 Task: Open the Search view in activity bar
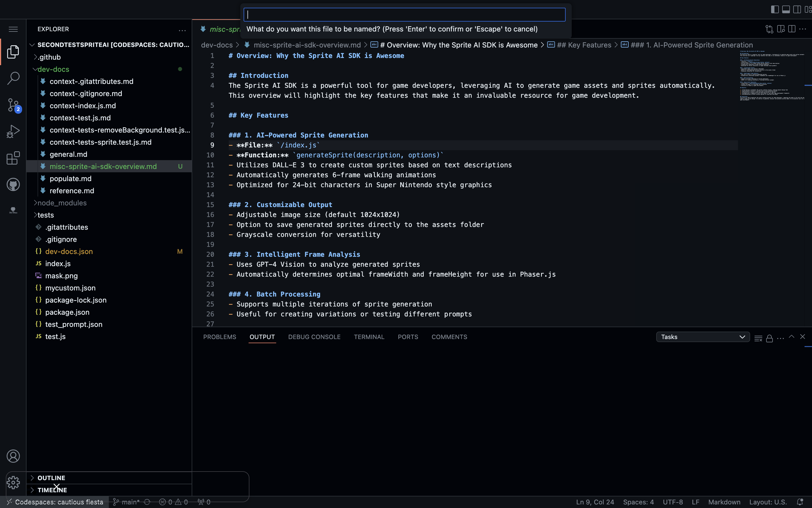(x=13, y=78)
